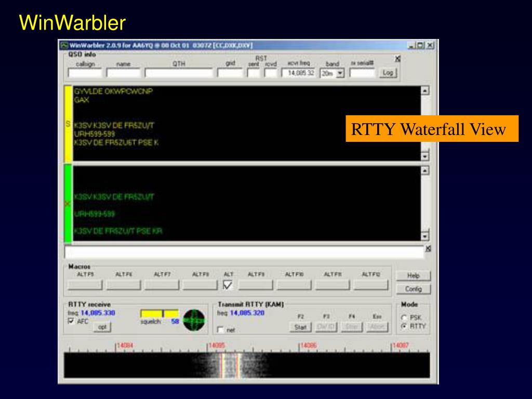Click the opt button in RTTY receive

pos(102,327)
